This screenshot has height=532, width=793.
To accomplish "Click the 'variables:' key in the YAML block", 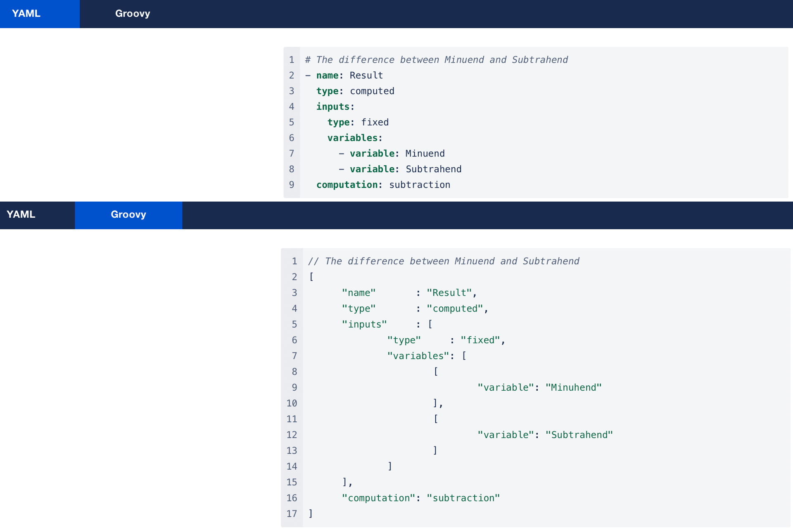I will point(355,138).
